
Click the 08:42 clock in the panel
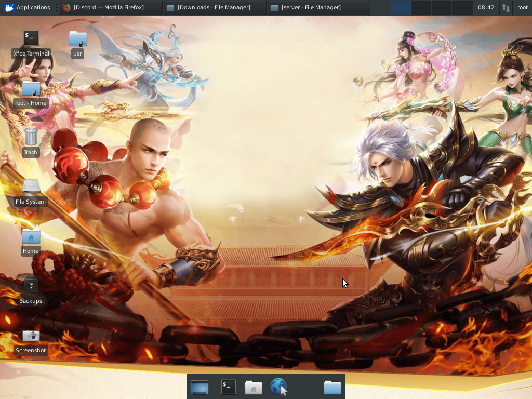point(486,7)
